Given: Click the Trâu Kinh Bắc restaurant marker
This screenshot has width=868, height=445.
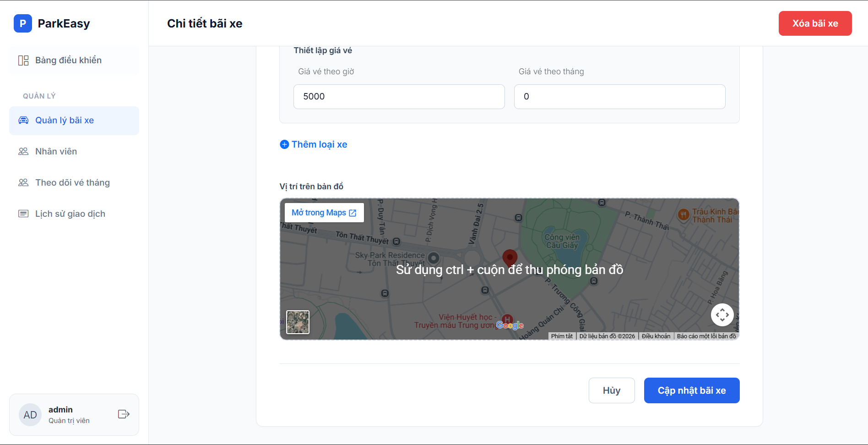Looking at the screenshot, I should (x=684, y=214).
